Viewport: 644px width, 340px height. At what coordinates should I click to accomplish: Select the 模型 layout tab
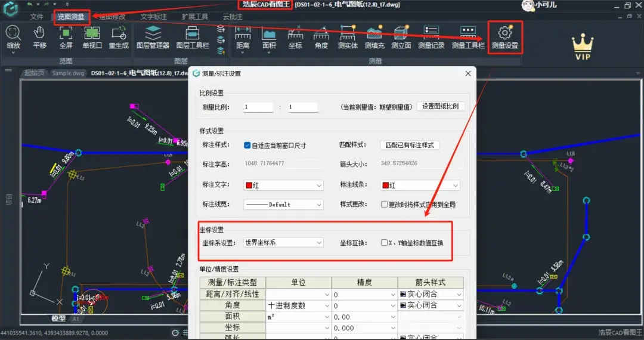[x=58, y=319]
